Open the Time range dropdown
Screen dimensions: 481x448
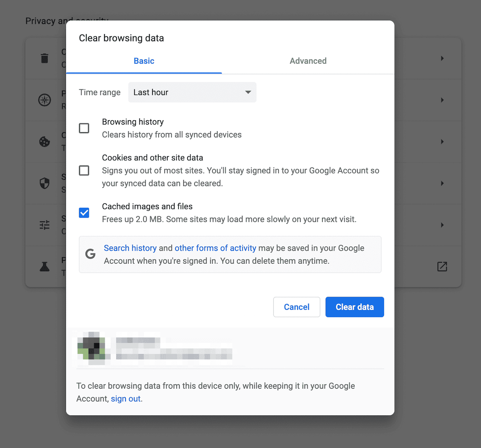[192, 92]
